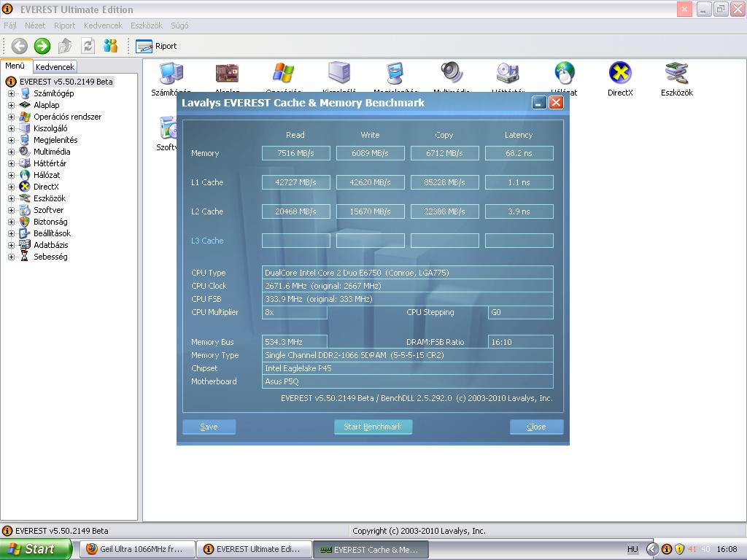Go up one level with the Up icon
Screen dimensions: 747x560
pyautogui.click(x=65, y=46)
